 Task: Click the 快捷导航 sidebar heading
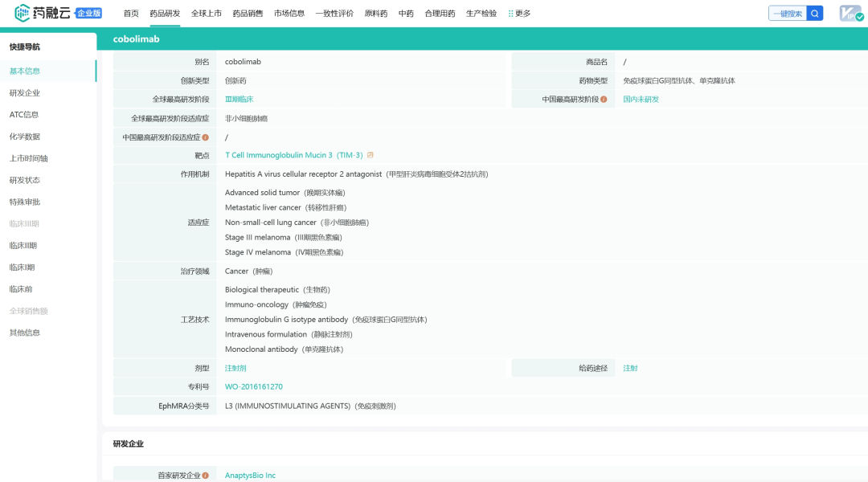click(x=25, y=47)
